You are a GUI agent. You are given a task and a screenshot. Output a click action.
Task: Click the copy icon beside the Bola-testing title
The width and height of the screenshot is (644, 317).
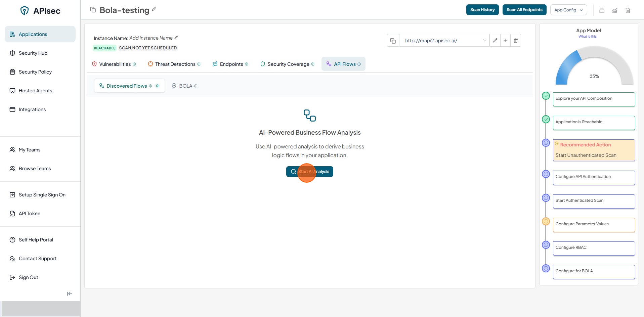[93, 10]
